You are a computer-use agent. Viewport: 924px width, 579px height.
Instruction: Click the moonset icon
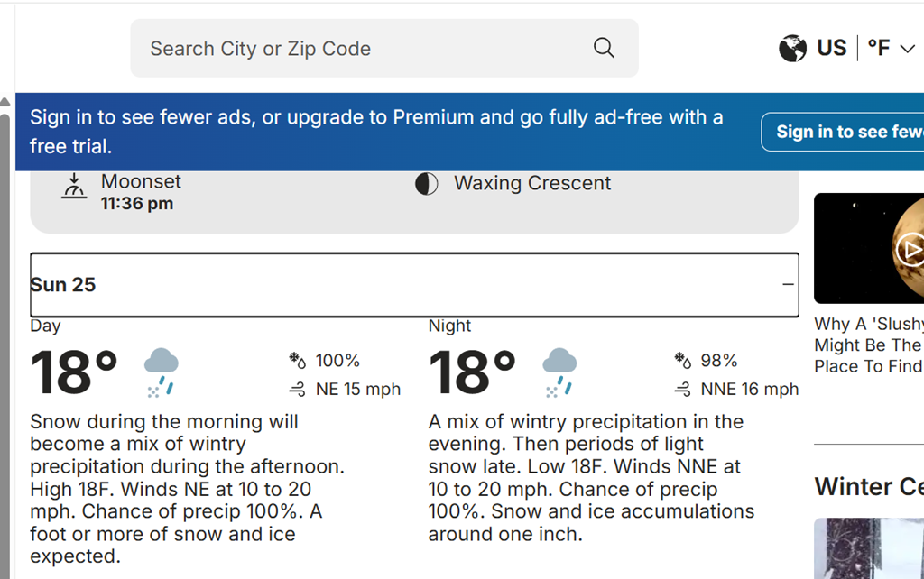coord(73,187)
